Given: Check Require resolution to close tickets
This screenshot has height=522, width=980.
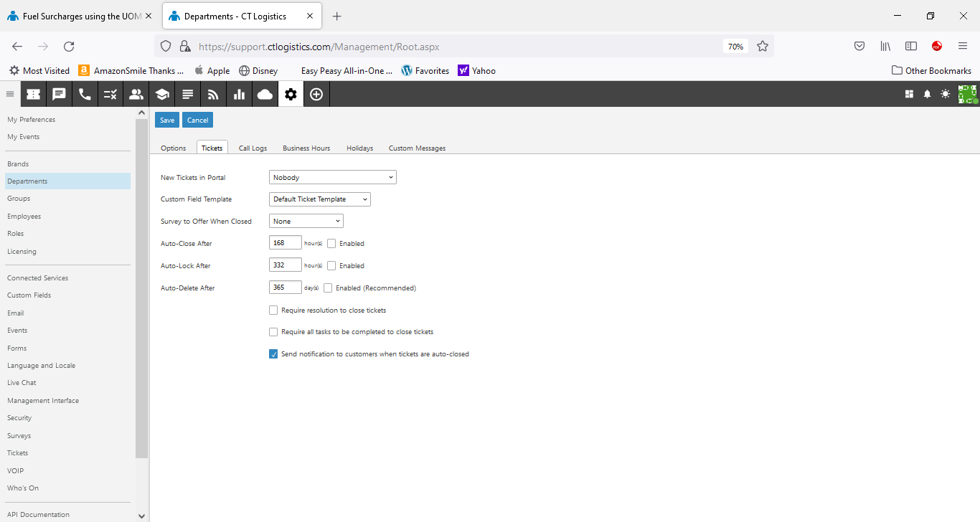Looking at the screenshot, I should tap(273, 310).
